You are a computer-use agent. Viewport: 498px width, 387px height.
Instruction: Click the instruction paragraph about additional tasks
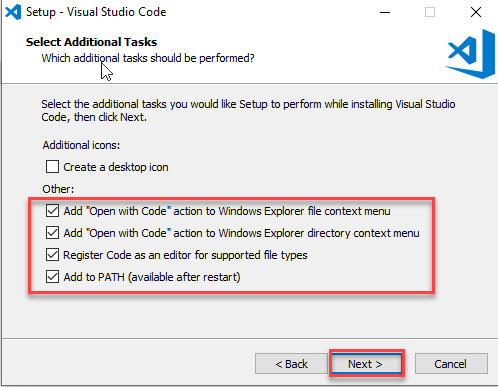(x=248, y=111)
